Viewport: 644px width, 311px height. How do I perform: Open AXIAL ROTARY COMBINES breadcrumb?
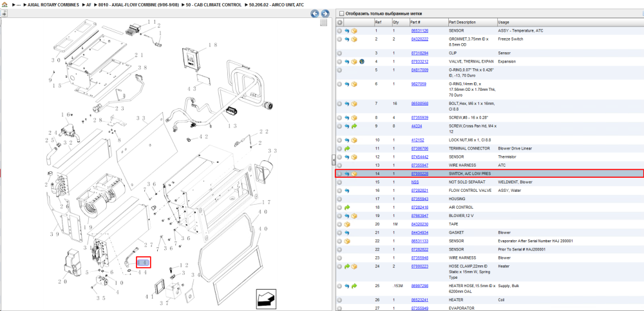[53, 5]
